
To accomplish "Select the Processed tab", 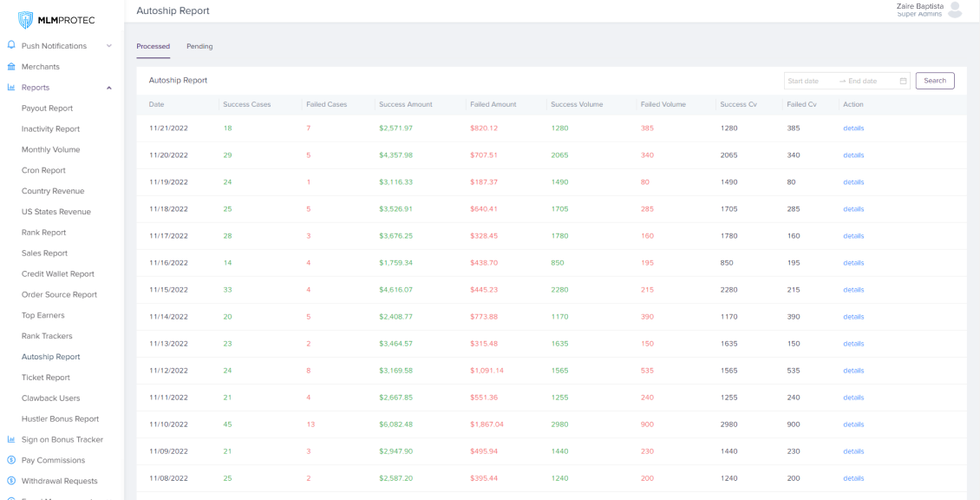I will tap(153, 46).
